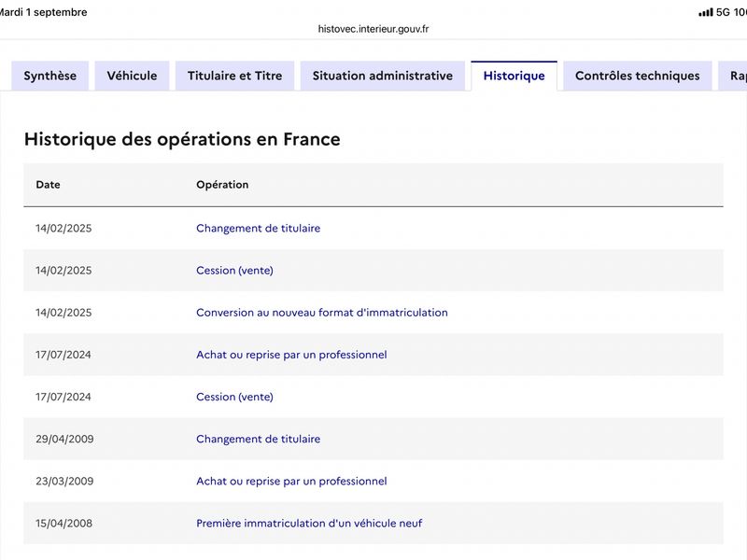Open Achat ou reprise par un professionnel 17/07/2024

(291, 355)
